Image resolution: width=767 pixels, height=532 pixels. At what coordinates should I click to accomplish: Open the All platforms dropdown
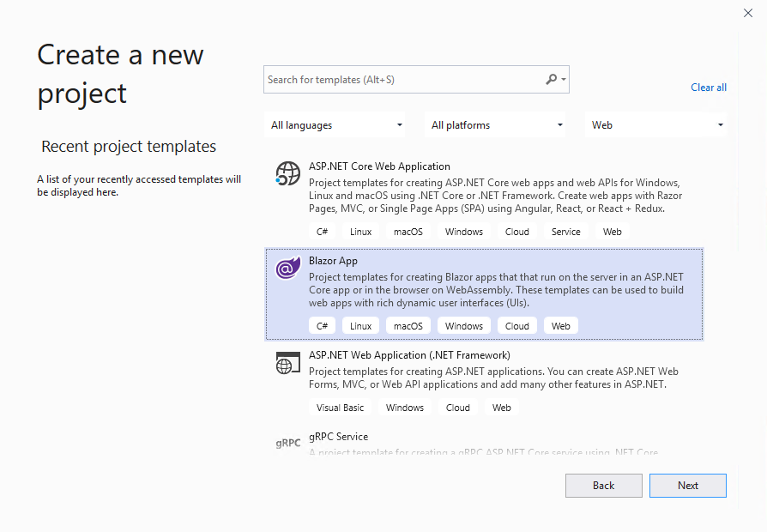[496, 125]
